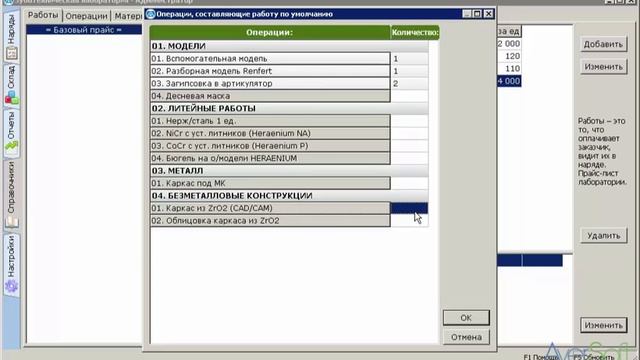Select row Каркас под МК

pyautogui.click(x=270, y=183)
